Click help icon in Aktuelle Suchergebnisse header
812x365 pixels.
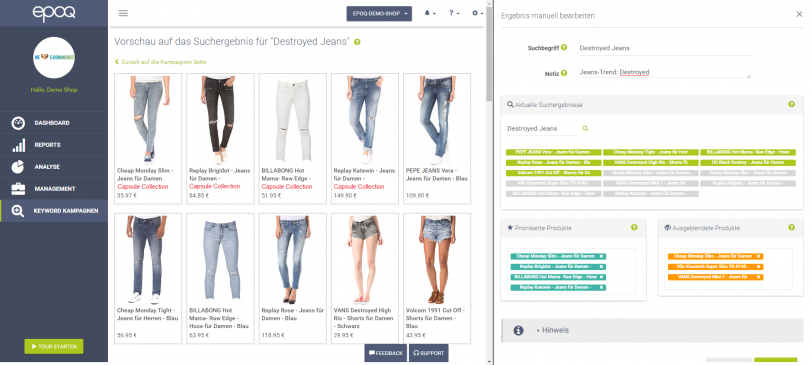tap(791, 104)
